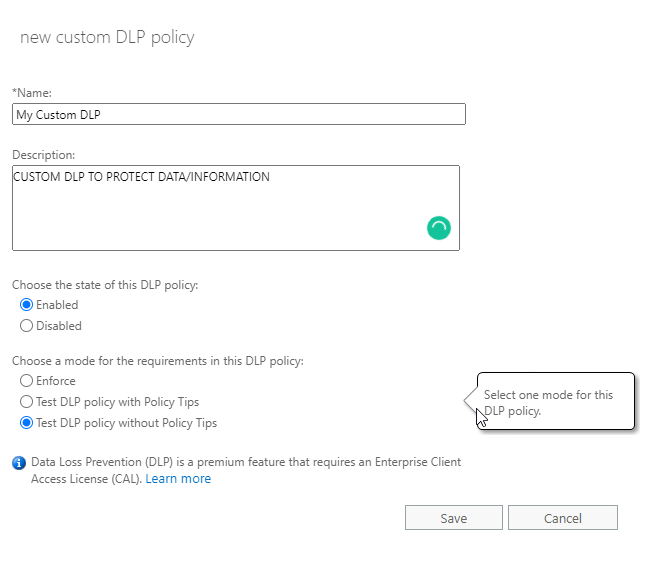Click the green Grammarly icon in Description box
The image size is (650, 563).
pyautogui.click(x=439, y=228)
